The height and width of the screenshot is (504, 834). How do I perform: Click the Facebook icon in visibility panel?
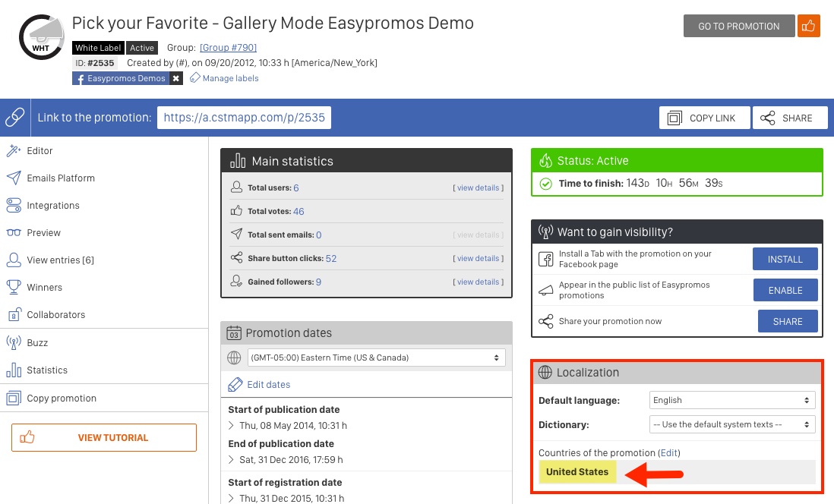(x=545, y=259)
